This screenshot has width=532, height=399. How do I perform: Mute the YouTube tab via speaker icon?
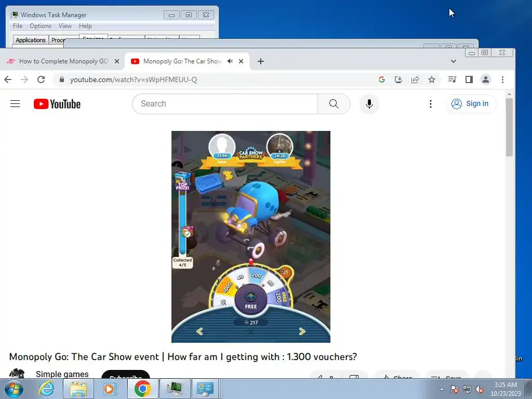(230, 61)
